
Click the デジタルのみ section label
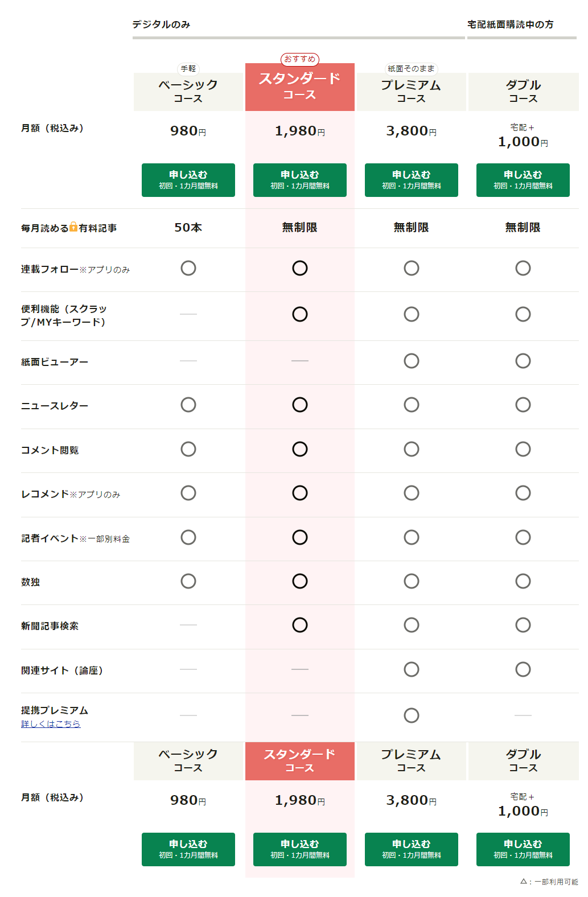point(161,24)
